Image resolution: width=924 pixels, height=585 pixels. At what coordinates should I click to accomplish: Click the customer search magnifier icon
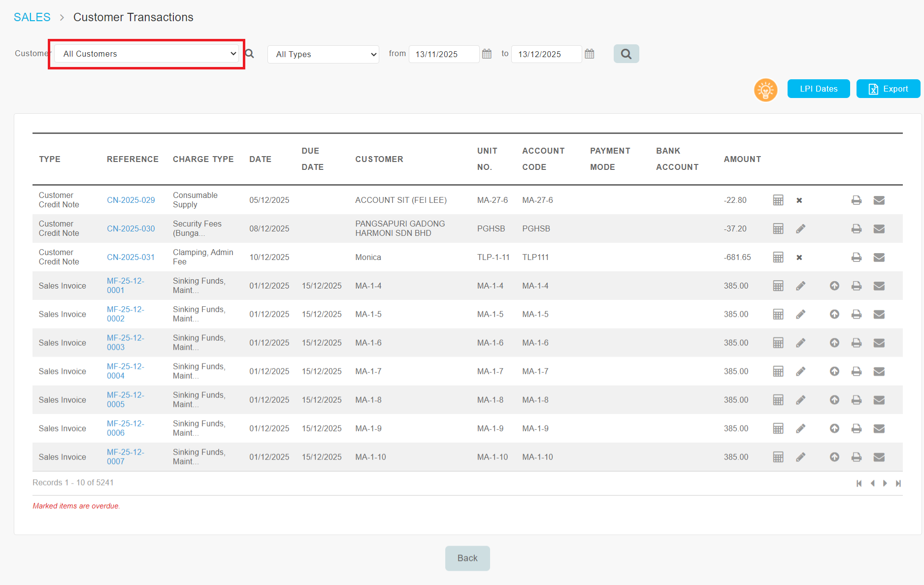[250, 54]
